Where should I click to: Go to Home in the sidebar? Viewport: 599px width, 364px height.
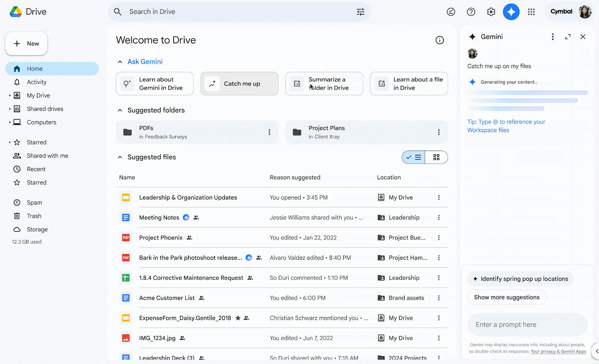(52, 69)
